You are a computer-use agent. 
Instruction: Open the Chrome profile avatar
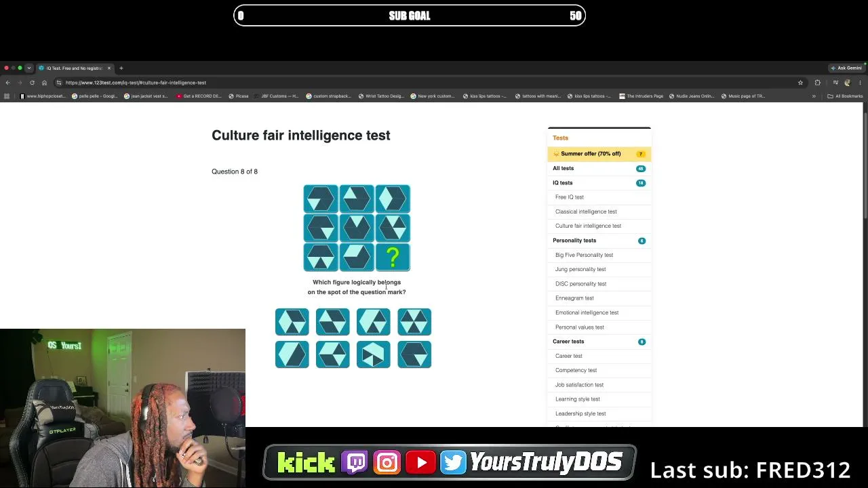pos(847,83)
